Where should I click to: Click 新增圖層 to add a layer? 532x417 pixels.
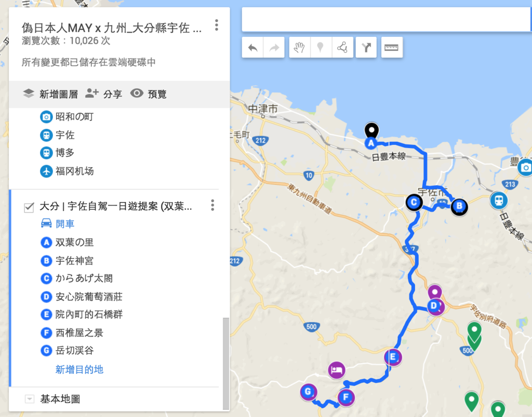(50, 94)
